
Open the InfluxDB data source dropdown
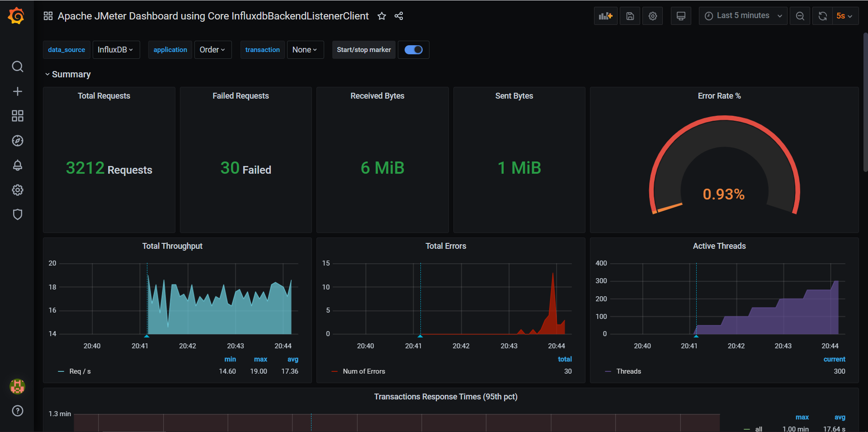tap(116, 50)
